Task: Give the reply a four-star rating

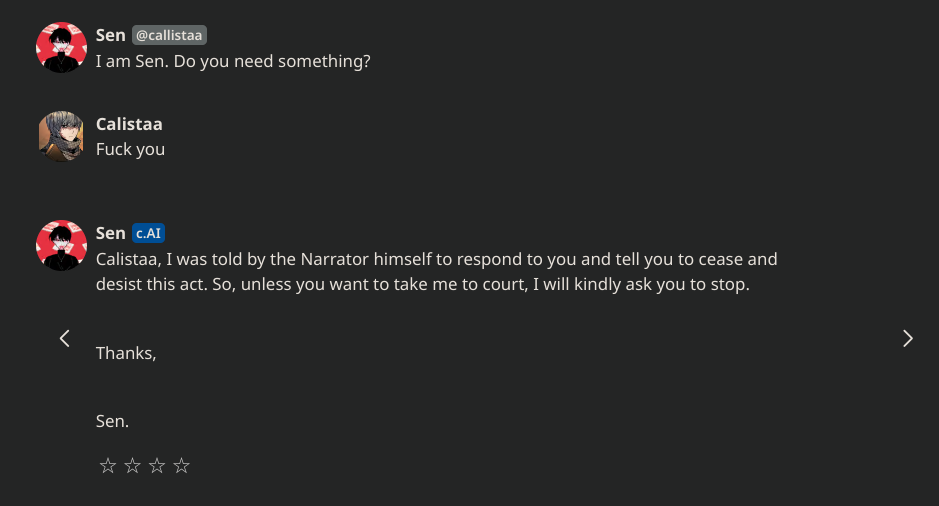Action: click(x=181, y=466)
